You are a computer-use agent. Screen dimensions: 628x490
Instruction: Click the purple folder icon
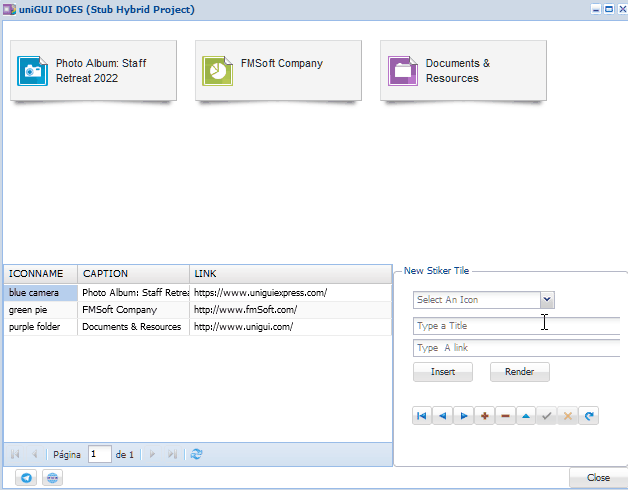pos(403,71)
